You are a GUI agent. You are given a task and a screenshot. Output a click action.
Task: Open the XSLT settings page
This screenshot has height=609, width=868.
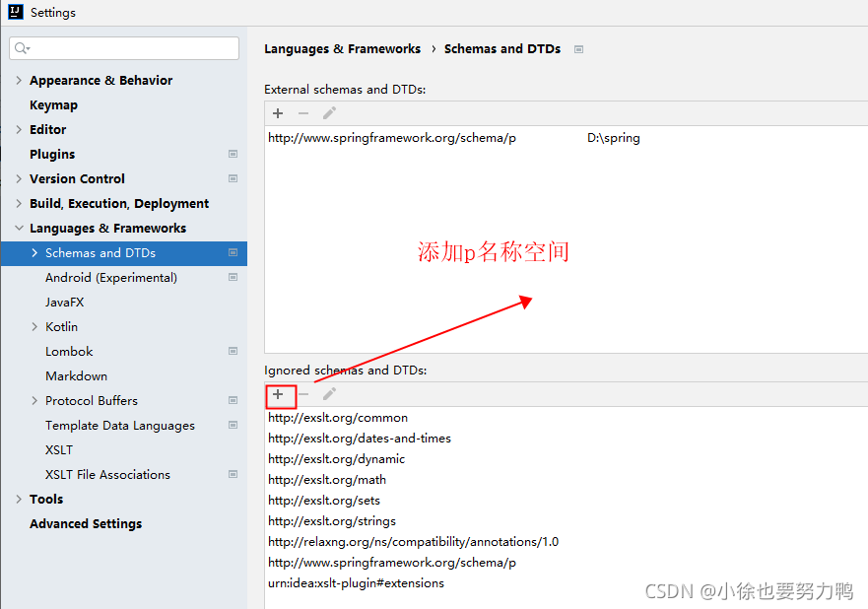coord(59,450)
